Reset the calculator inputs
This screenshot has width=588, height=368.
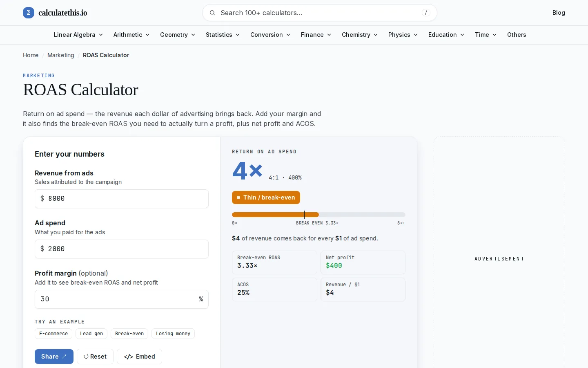pos(95,357)
